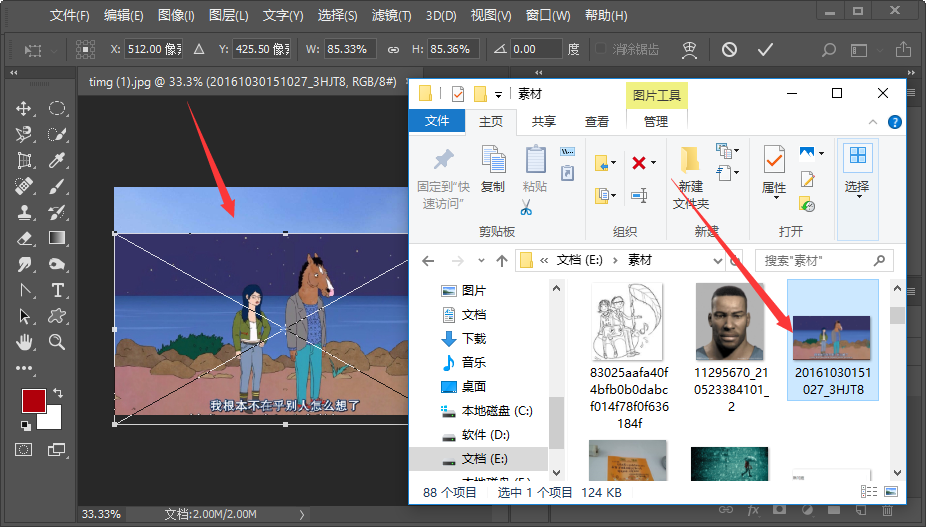
Task: Go back with Explorer's back arrow
Action: coord(428,261)
